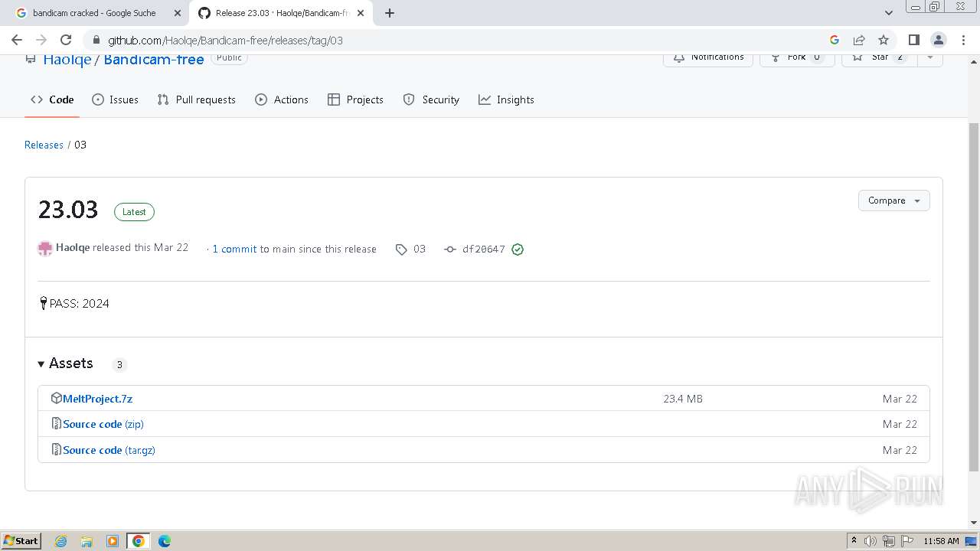Open the Security tab
The width and height of the screenshot is (980, 551).
coord(431,99)
